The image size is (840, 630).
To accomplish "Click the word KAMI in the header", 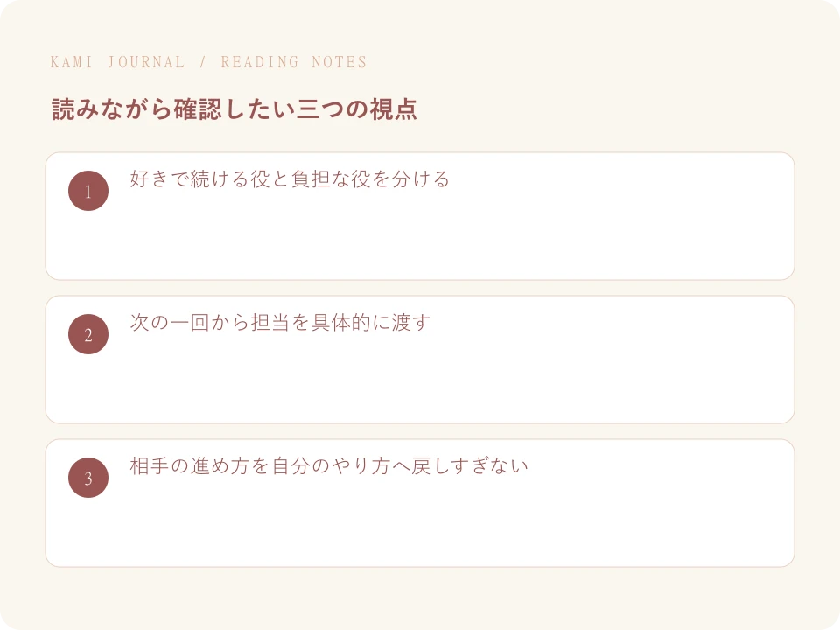I will point(71,62).
